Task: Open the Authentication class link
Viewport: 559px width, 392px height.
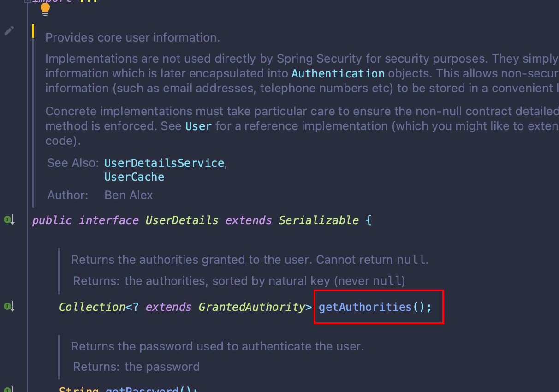Action: coord(338,73)
